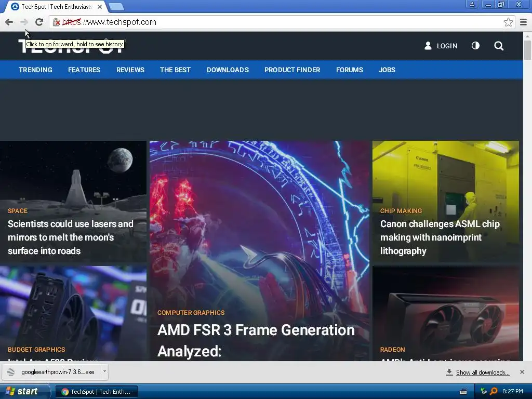This screenshot has height=399, width=532.
Task: Go back using the browser back arrow
Action: click(9, 22)
